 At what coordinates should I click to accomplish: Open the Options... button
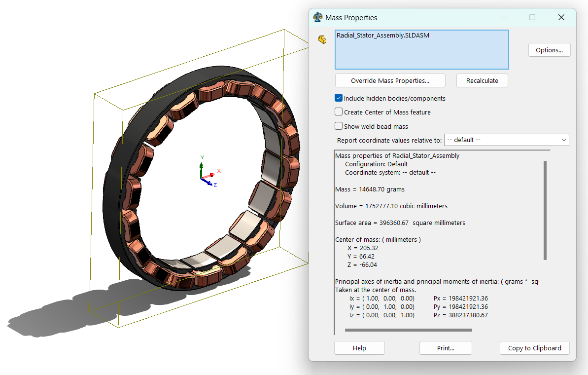(549, 50)
